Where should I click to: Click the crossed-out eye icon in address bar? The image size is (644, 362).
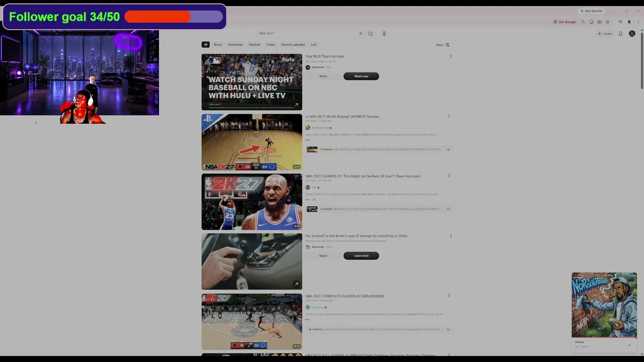(599, 22)
